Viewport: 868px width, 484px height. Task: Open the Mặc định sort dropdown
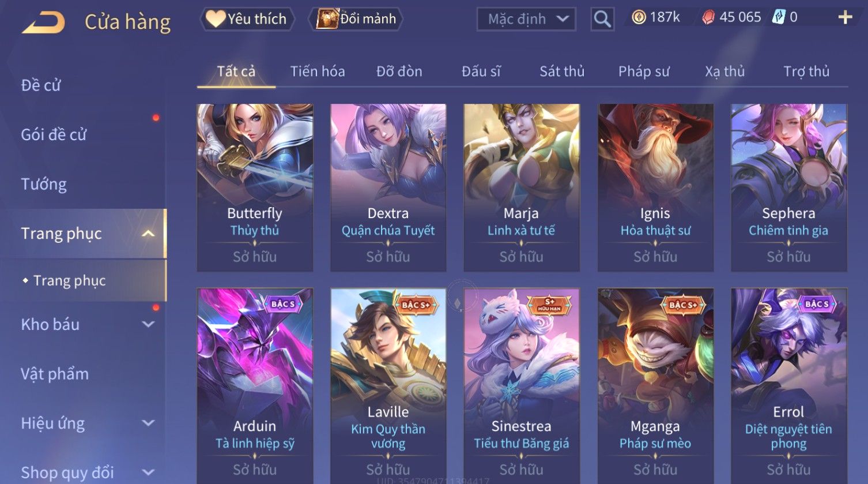point(526,19)
